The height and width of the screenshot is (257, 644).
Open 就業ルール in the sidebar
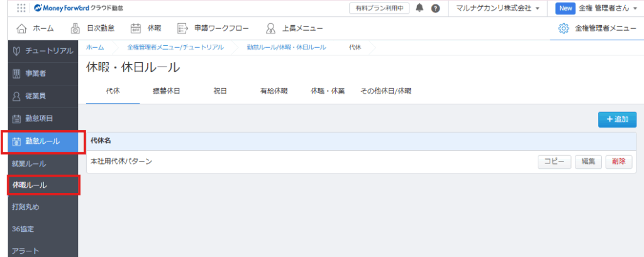click(29, 163)
